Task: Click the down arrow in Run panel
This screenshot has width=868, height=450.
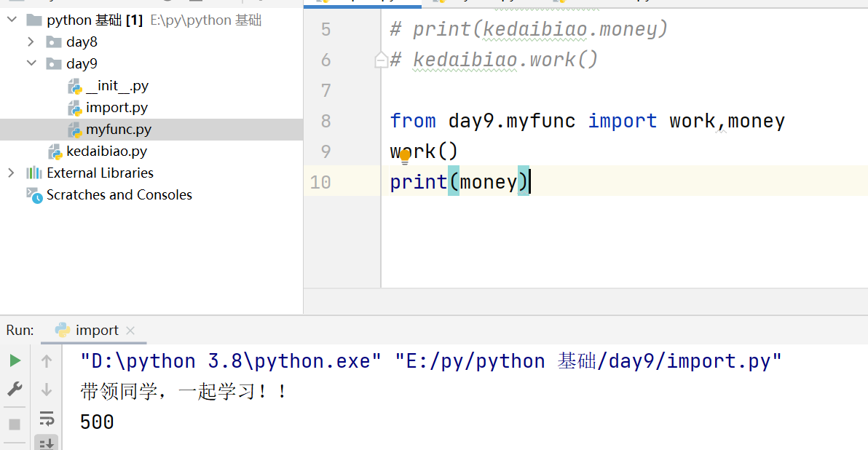Action: click(47, 390)
